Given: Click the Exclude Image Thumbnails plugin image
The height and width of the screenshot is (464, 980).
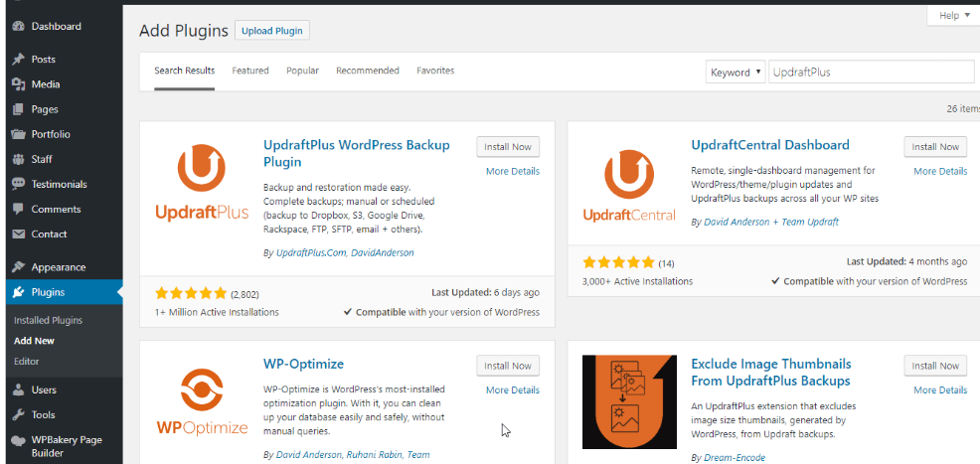Looking at the screenshot, I should pos(629,402).
